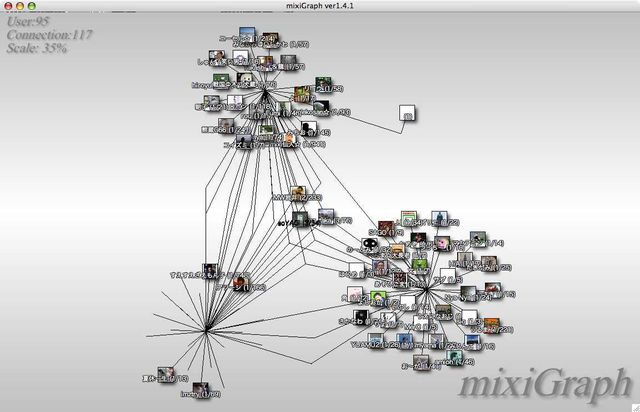Click the User:95 counter text
The image size is (640, 412).
coord(28,21)
